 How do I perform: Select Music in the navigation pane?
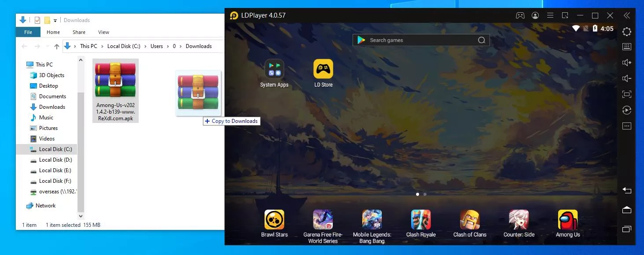(46, 118)
